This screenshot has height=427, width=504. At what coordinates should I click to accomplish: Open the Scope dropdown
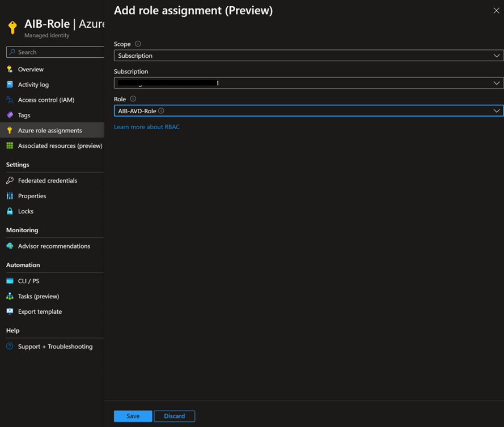[308, 55]
